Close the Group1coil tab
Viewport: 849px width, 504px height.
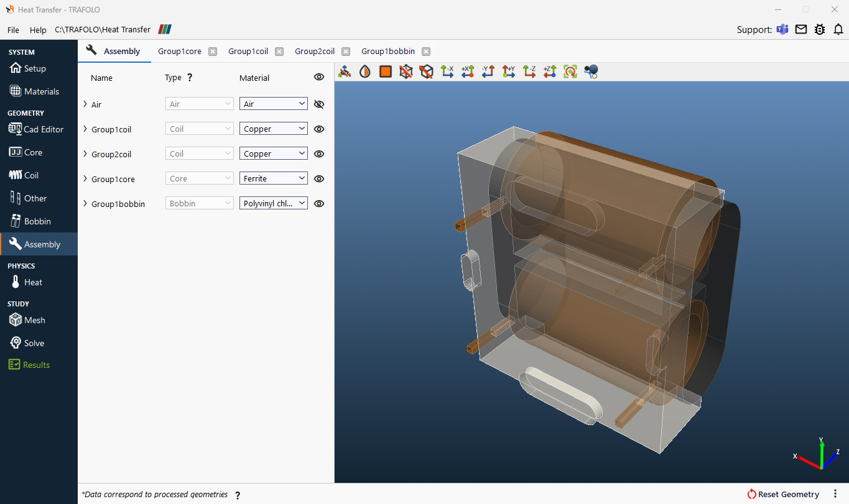click(x=279, y=52)
